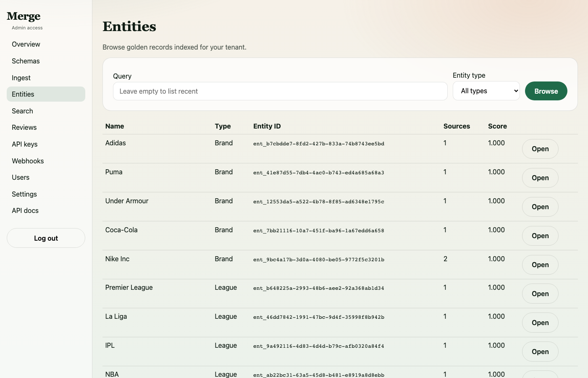This screenshot has height=378, width=588.
Task: Click the green Browse button
Action: pos(546,91)
